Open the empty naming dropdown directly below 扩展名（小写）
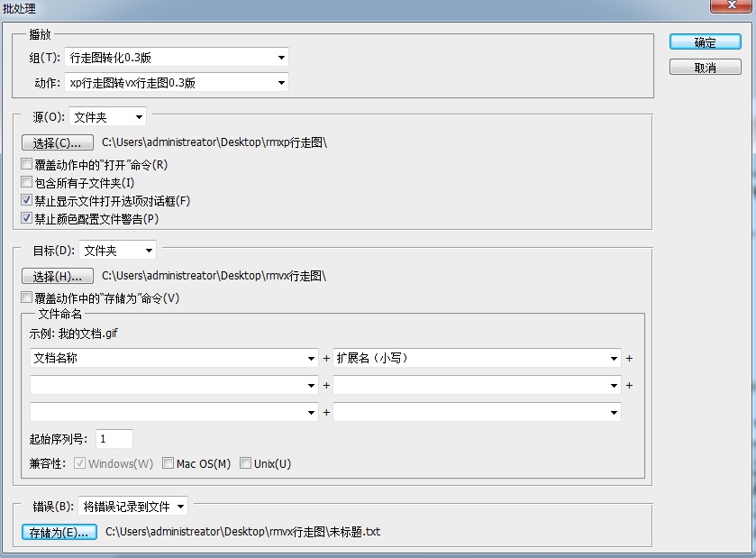 (477, 385)
